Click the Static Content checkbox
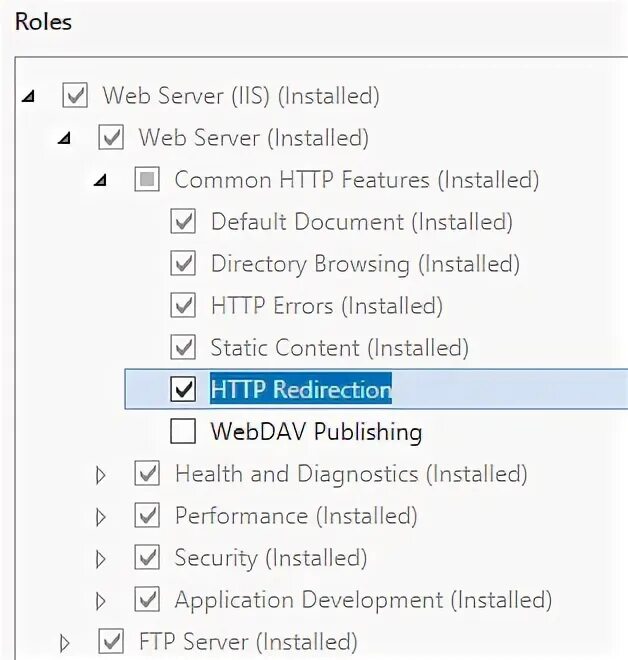The width and height of the screenshot is (628, 660). pos(183,347)
